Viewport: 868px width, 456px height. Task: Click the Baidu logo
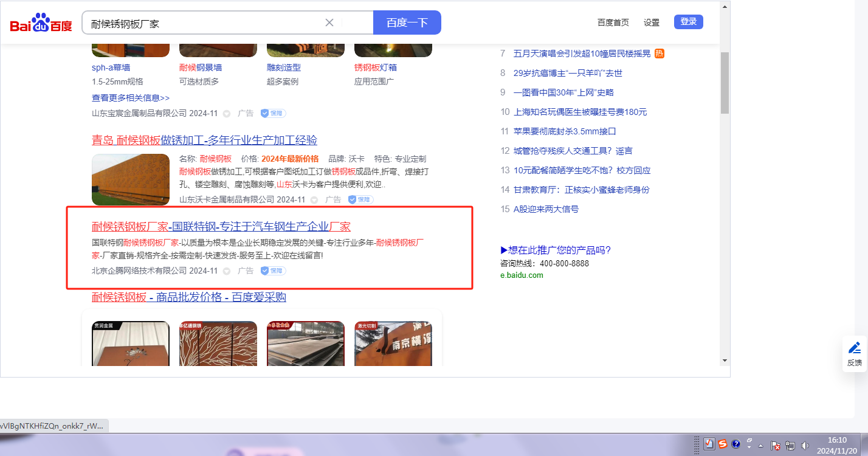(41, 23)
